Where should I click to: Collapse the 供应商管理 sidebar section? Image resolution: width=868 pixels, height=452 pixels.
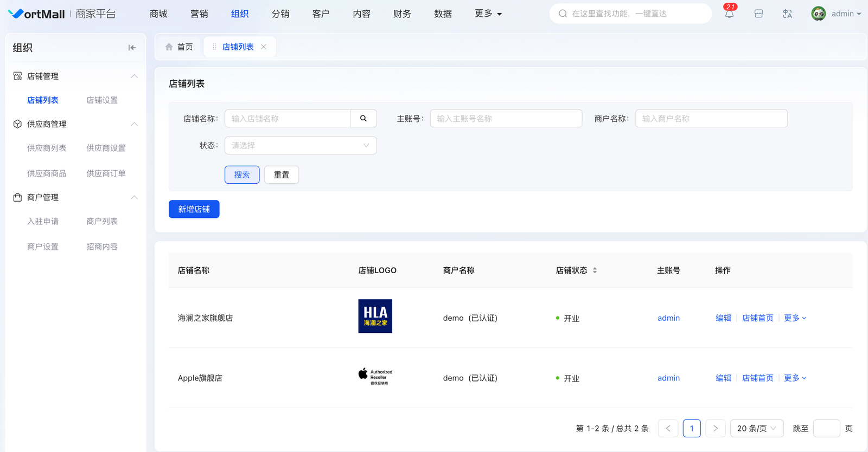coord(134,124)
